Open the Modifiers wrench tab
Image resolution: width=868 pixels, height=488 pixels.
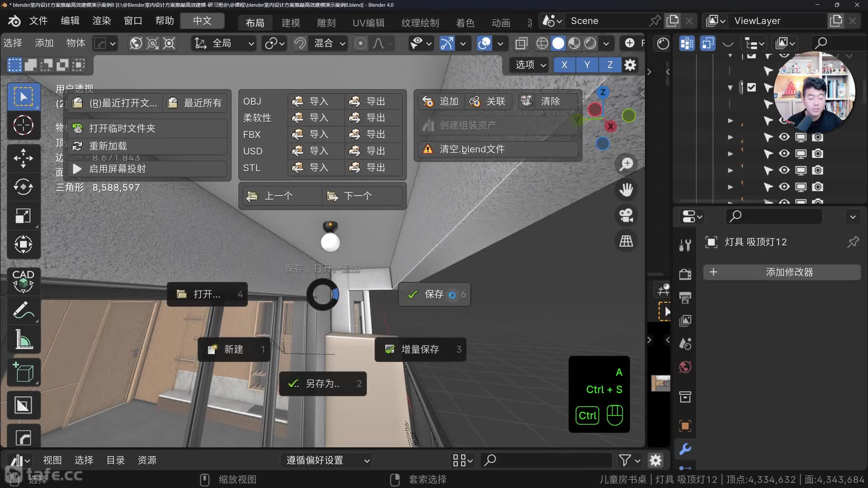(x=685, y=449)
